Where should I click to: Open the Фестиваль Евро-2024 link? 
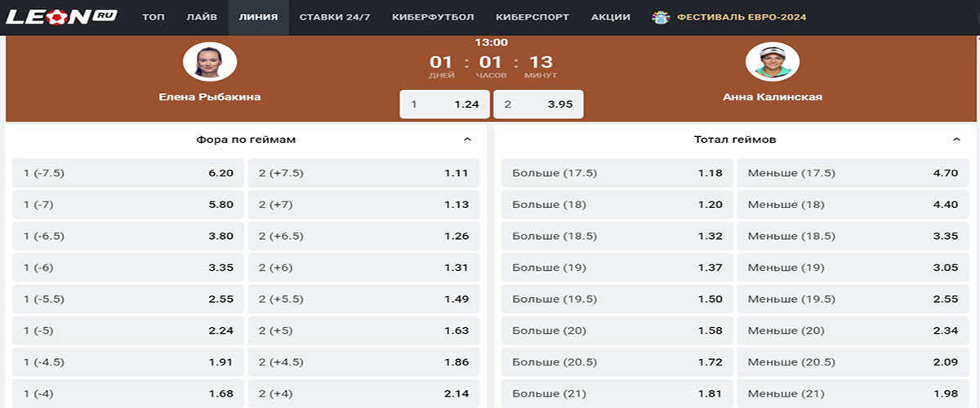[742, 17]
